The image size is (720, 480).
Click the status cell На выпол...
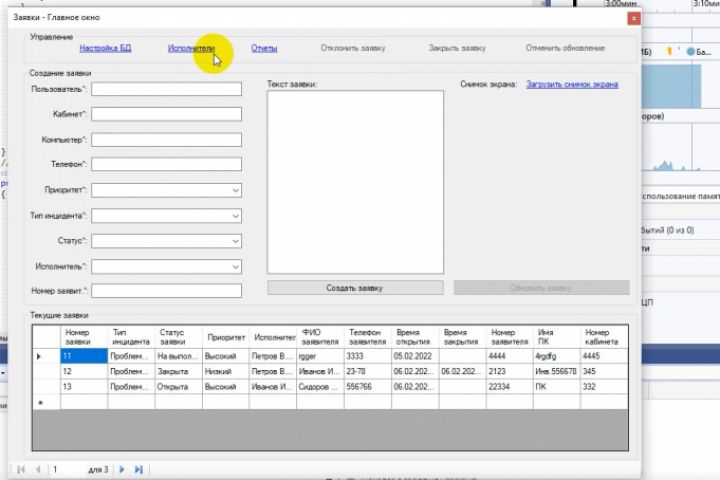(179, 356)
